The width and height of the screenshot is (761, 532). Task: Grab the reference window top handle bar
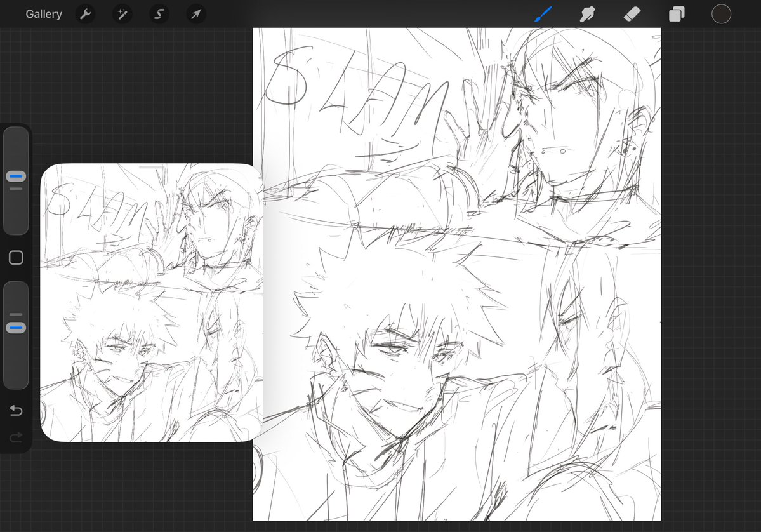click(x=152, y=167)
